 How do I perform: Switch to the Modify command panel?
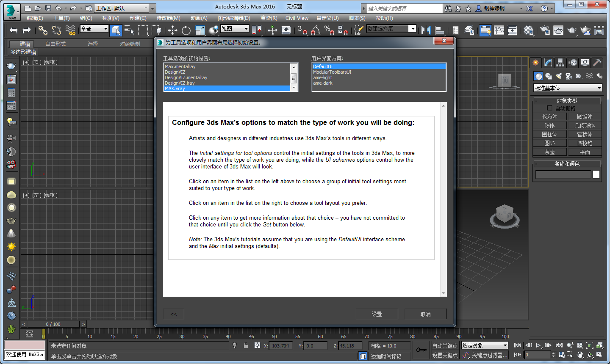click(548, 63)
